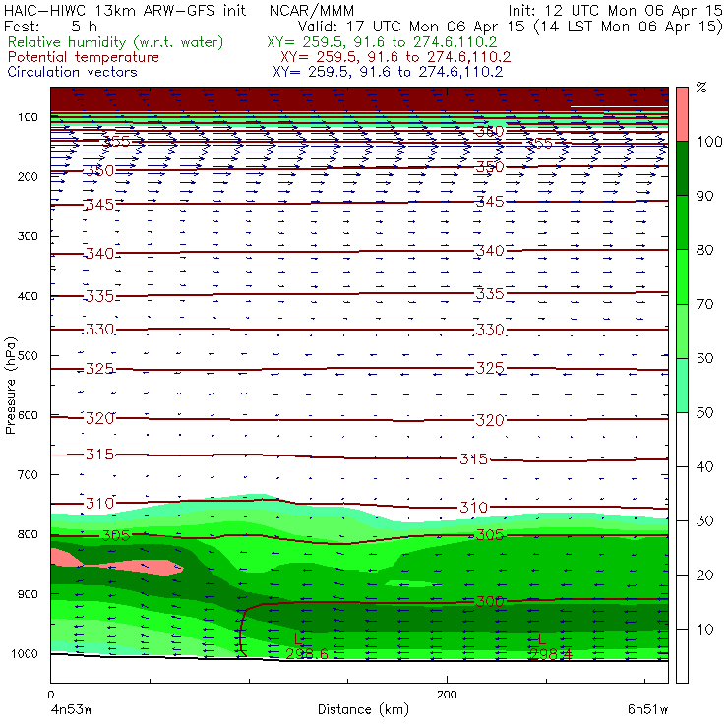Screen dimensions: 728x728
Task: Click the '10' colorbar value label
Action: 704,629
